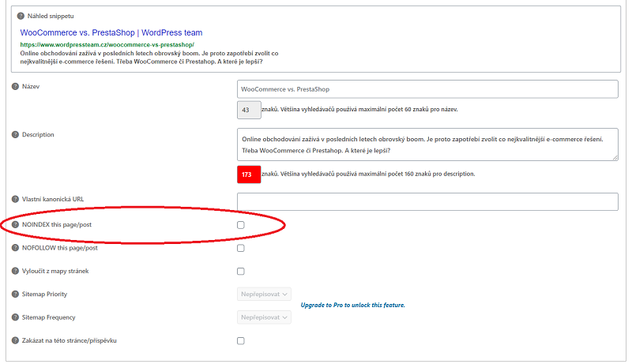Click text about 60 znaků pro název
The width and height of the screenshot is (632, 364).
click(359, 110)
